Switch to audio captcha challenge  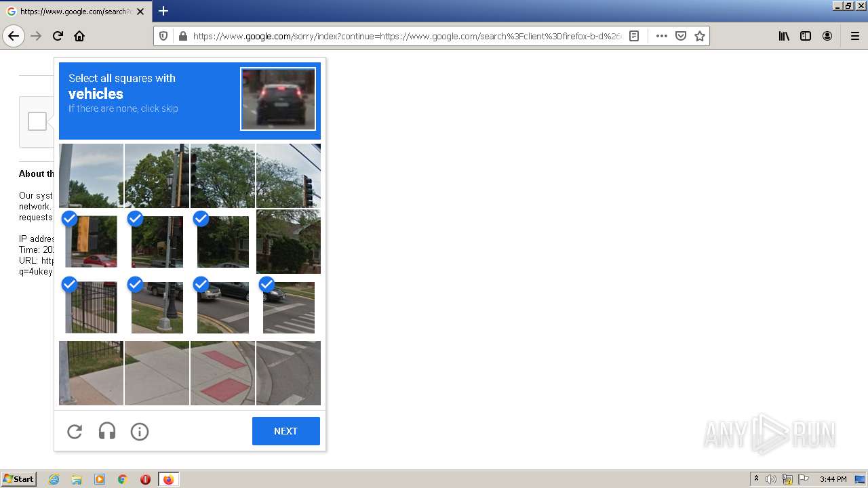click(107, 431)
